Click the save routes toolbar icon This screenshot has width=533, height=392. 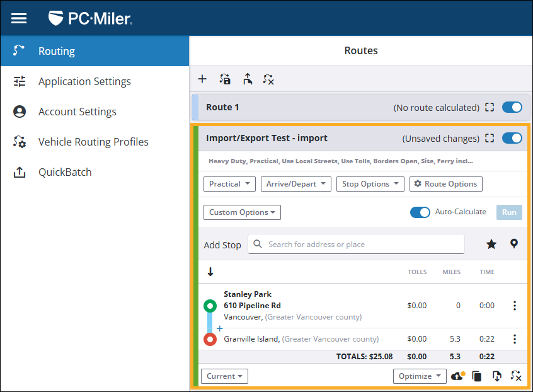pos(225,79)
